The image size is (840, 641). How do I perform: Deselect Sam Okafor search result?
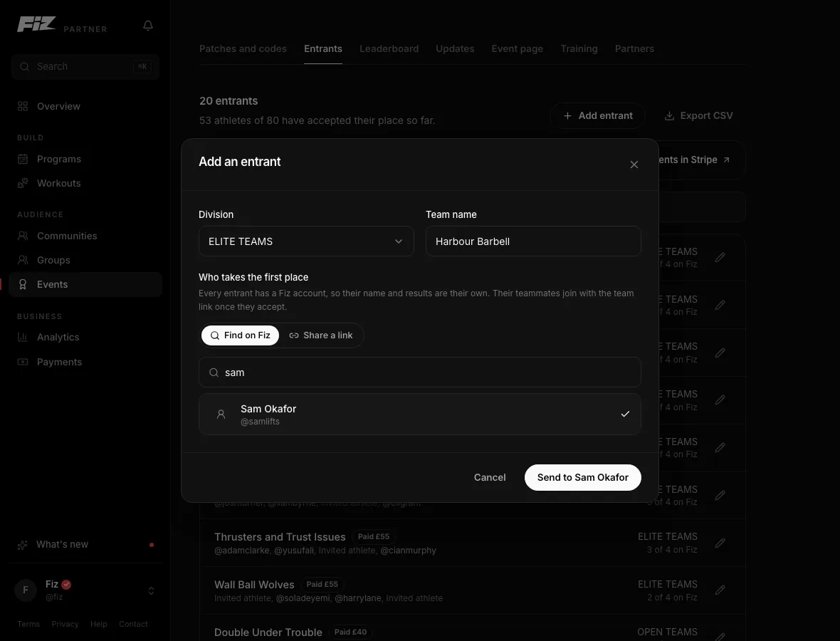pos(420,415)
